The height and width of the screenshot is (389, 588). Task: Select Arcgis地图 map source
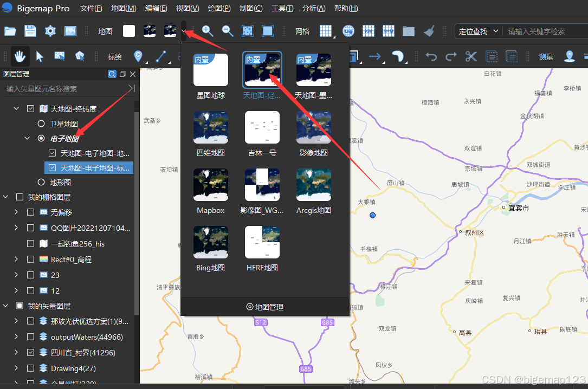coord(314,191)
